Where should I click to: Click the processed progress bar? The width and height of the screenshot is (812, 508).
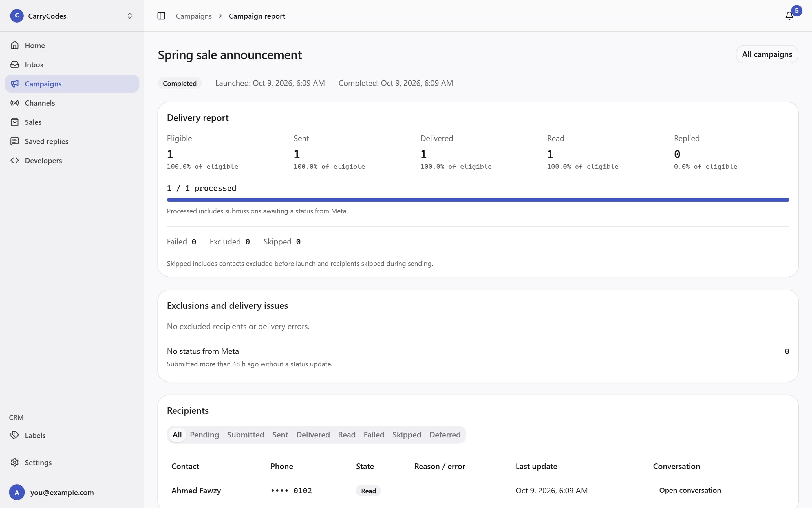pyautogui.click(x=478, y=200)
